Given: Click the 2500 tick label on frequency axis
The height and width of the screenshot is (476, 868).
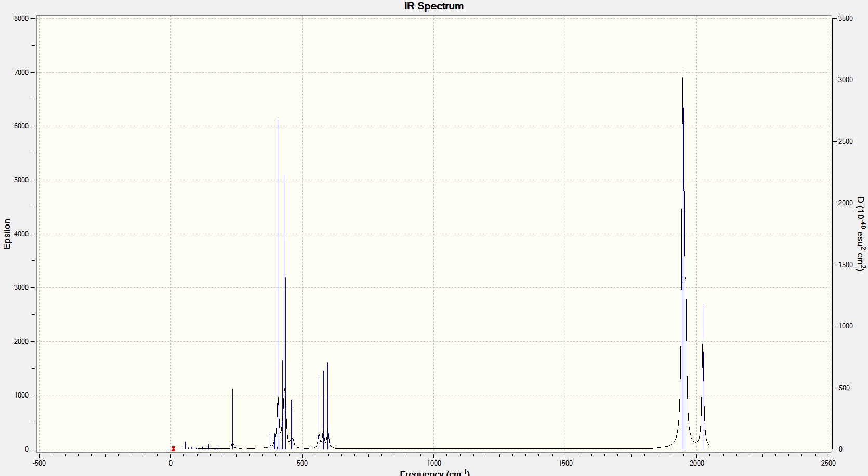Looking at the screenshot, I should pos(828,463).
